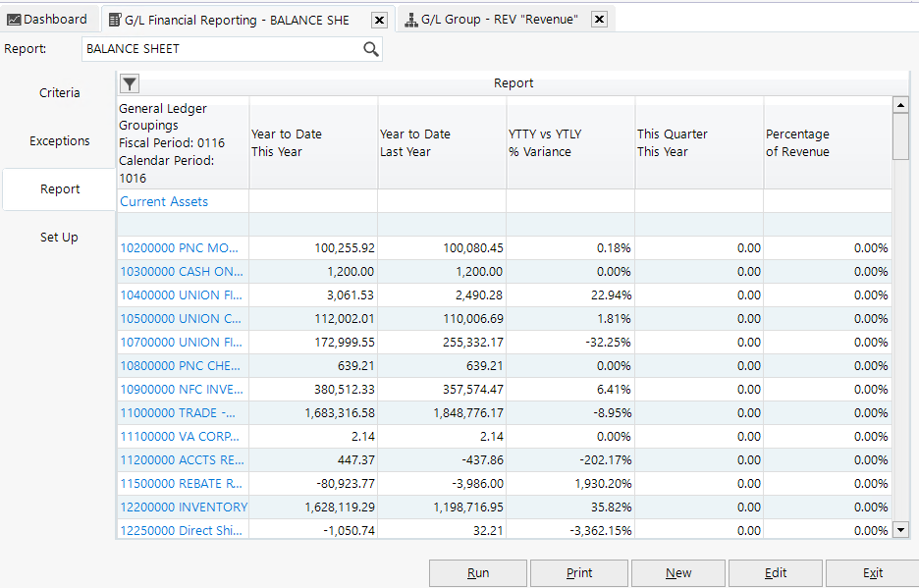The width and height of the screenshot is (919, 588).
Task: Open the Set Up section
Action: tap(59, 237)
